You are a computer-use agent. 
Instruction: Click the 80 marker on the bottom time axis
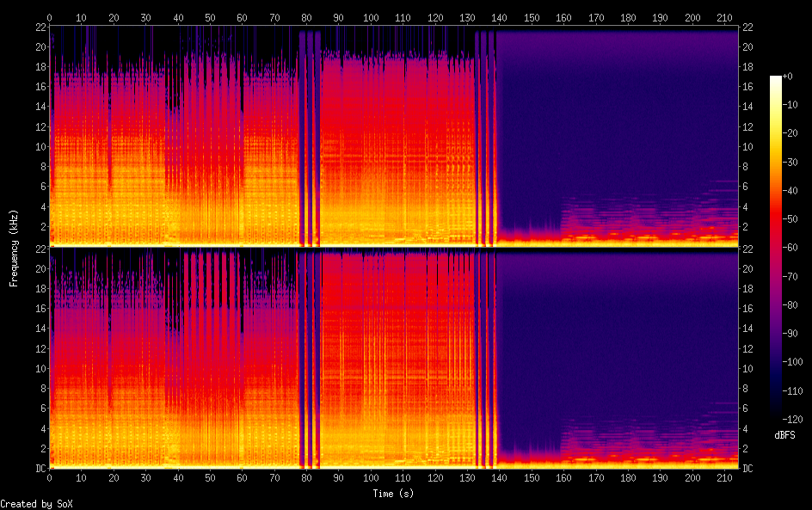click(x=306, y=478)
